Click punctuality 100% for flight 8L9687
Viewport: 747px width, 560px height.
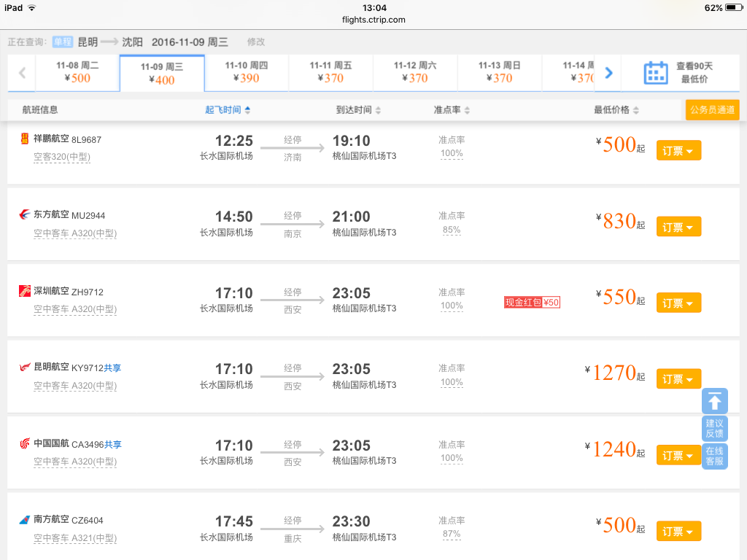pos(452,153)
